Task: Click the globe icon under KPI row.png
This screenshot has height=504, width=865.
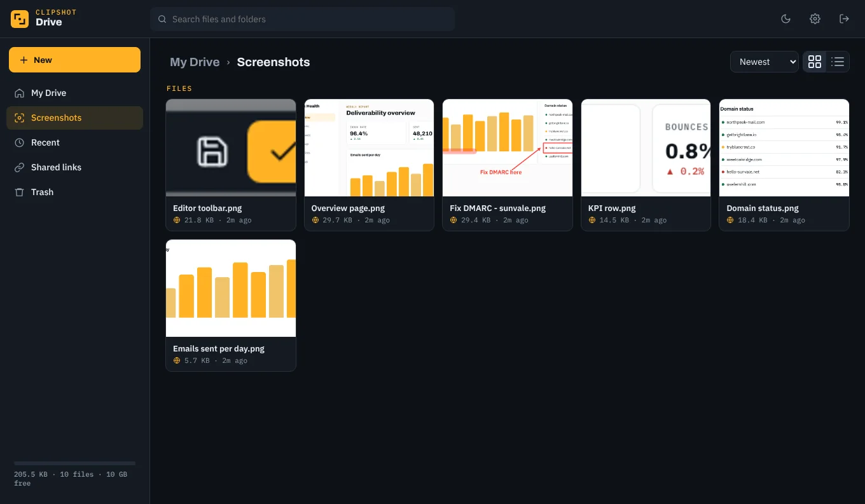Action: 592,220
